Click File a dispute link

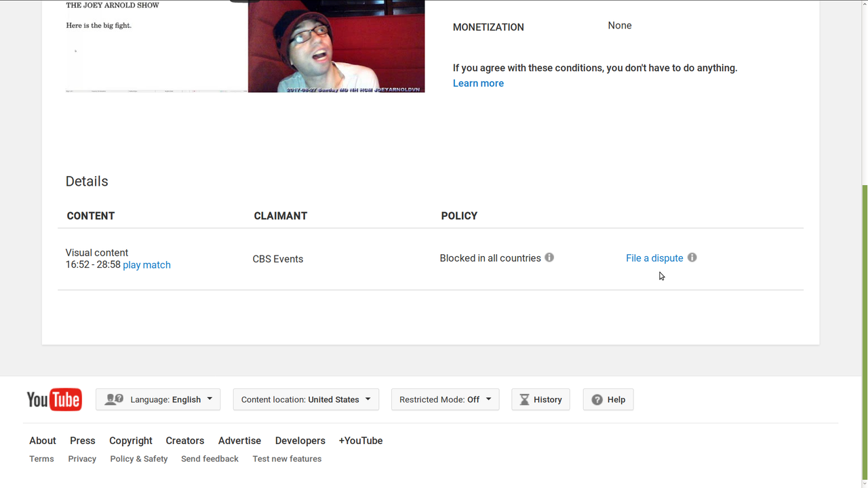pyautogui.click(x=654, y=258)
